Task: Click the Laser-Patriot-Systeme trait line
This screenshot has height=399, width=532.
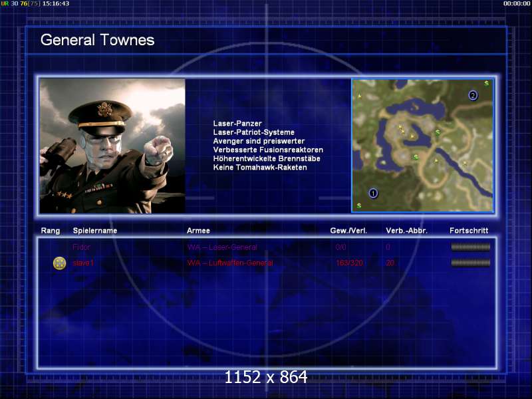Action: pos(254,132)
